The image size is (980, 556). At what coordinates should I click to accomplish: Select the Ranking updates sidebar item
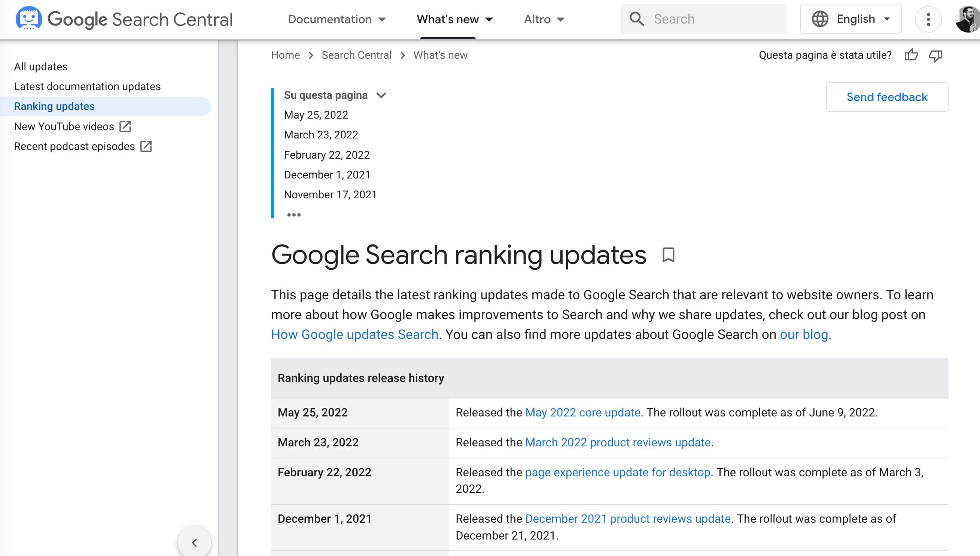(55, 106)
